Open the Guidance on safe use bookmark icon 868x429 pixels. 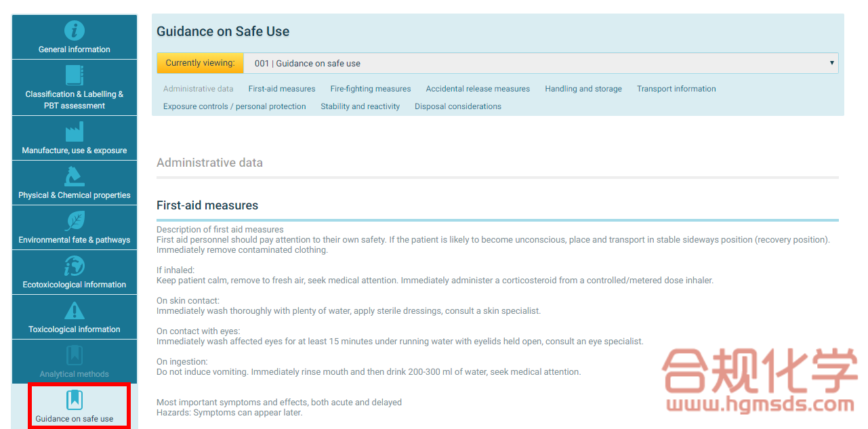pos(75,400)
